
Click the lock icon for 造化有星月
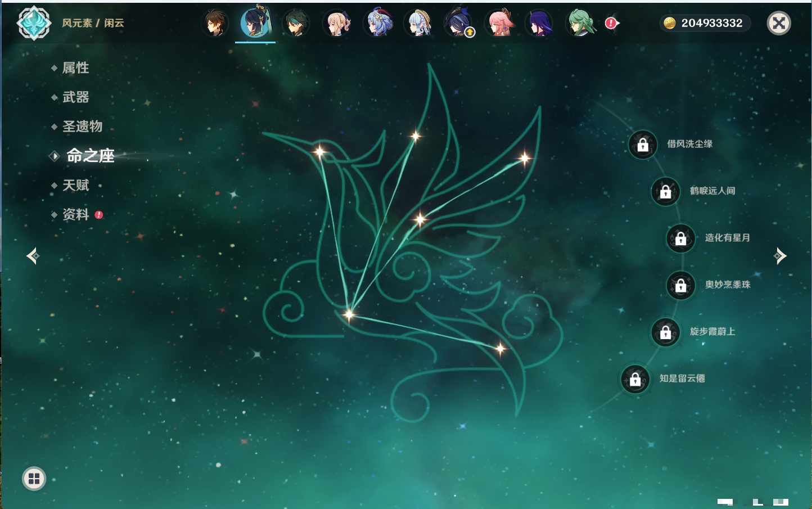coord(680,238)
